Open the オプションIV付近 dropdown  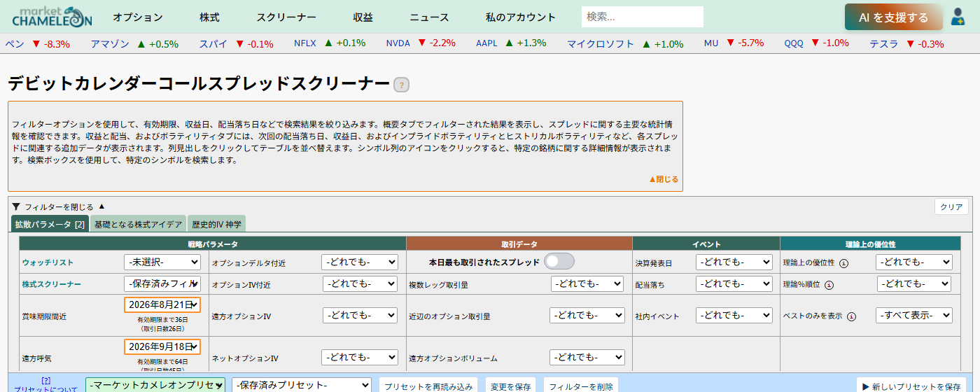coord(360,283)
